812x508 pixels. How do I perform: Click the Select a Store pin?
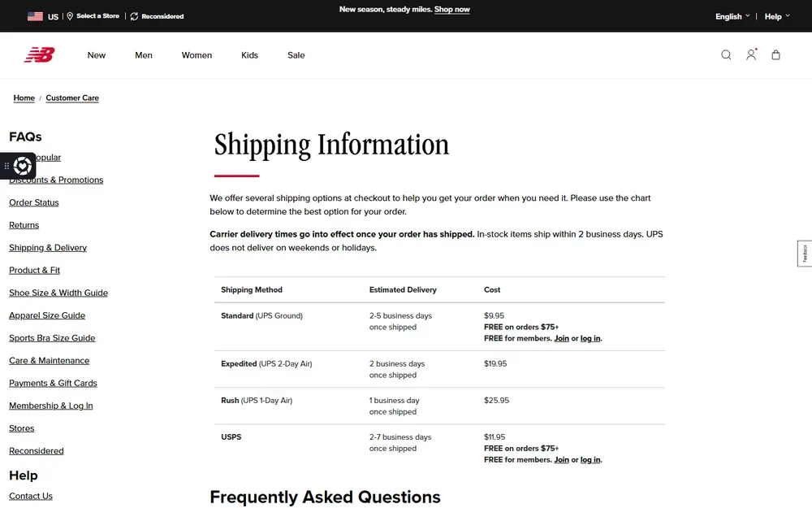coord(71,16)
